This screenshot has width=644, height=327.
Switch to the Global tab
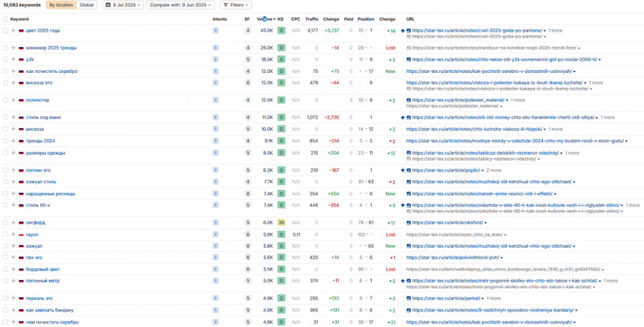(x=87, y=5)
